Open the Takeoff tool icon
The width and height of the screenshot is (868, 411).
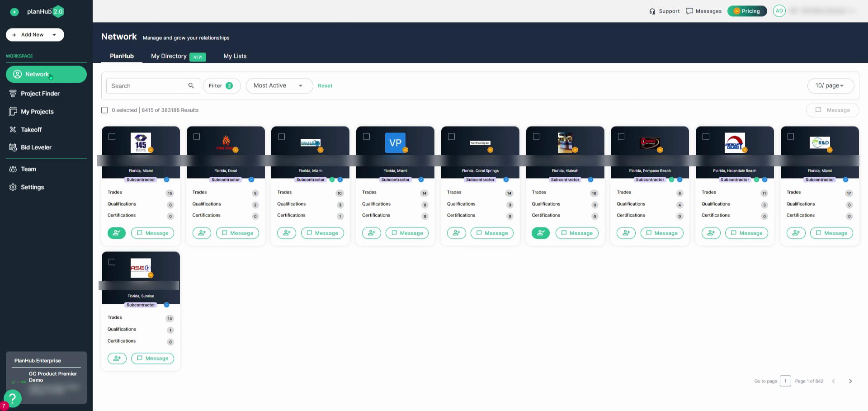[13, 130]
